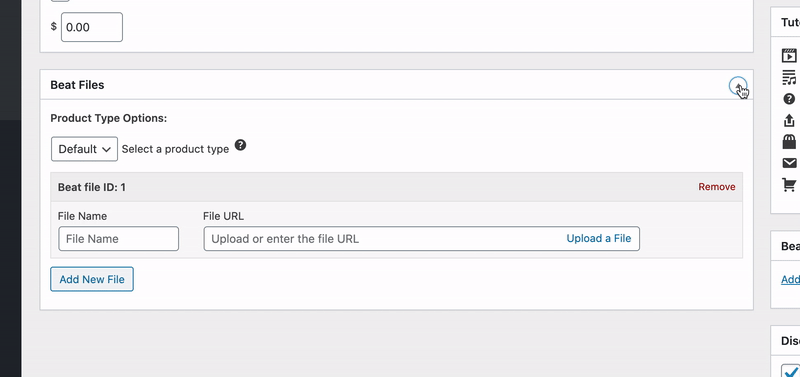Click the shopping cart icon in sidebar
800x377 pixels.
pos(789,184)
